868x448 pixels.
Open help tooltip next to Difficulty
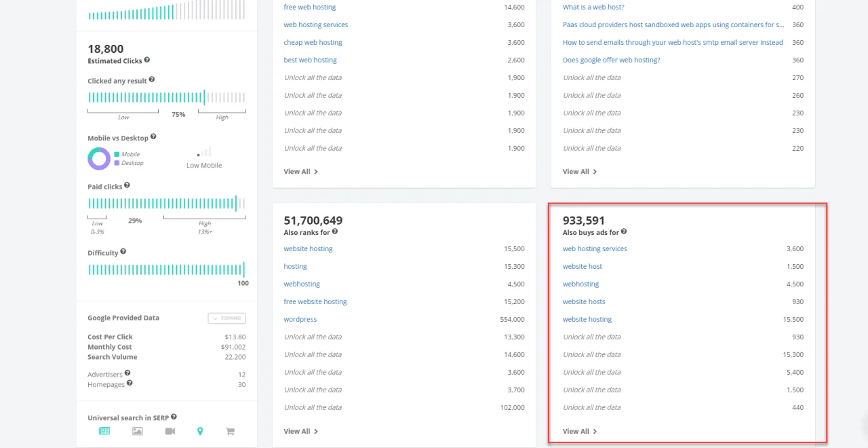point(123,252)
